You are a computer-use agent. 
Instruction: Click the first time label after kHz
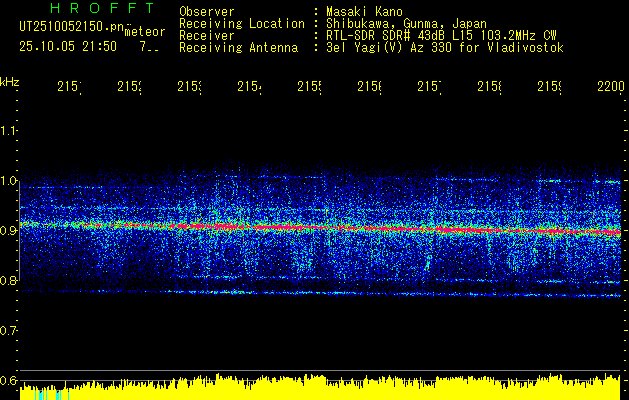point(69,86)
